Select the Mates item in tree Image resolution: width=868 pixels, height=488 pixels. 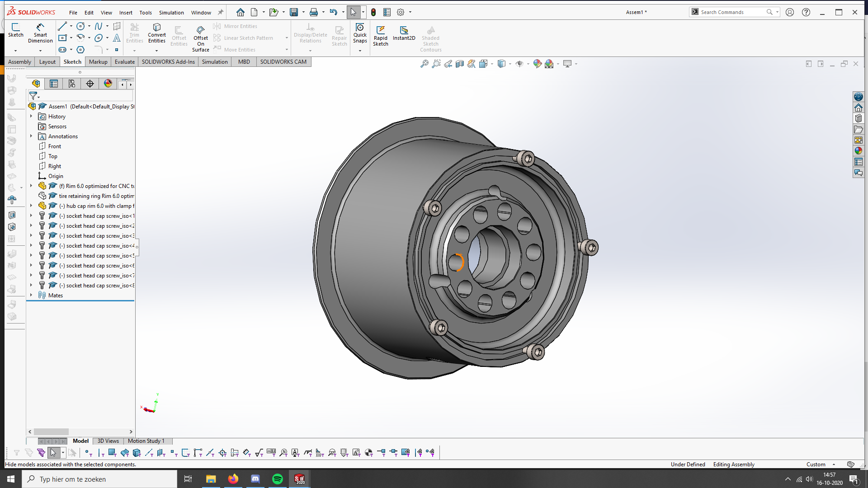coord(56,296)
